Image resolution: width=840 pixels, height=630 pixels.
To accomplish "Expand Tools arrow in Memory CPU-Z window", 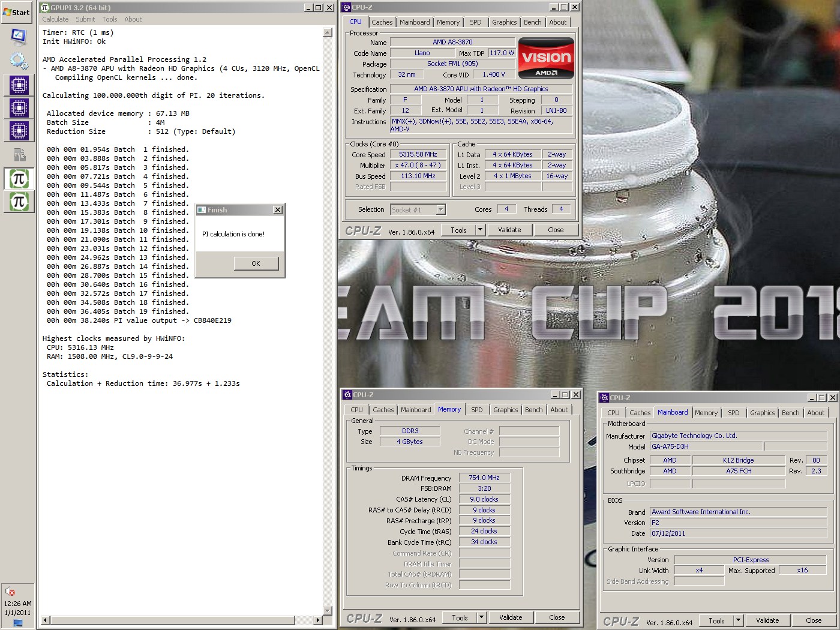I will (481, 617).
